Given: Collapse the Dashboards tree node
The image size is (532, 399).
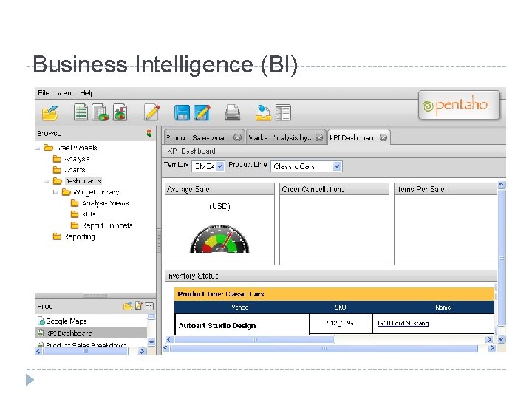Looking at the screenshot, I should (x=47, y=182).
